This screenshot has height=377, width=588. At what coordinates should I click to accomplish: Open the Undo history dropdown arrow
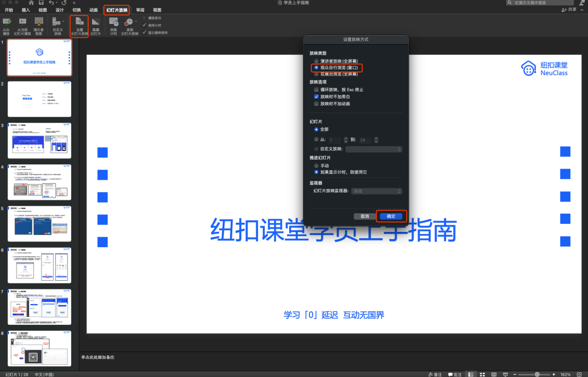57,3
